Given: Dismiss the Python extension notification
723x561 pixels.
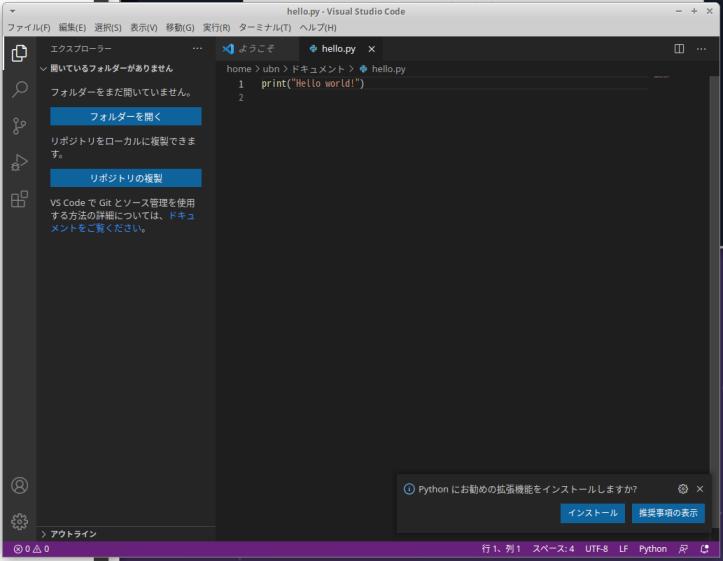Looking at the screenshot, I should [x=700, y=489].
